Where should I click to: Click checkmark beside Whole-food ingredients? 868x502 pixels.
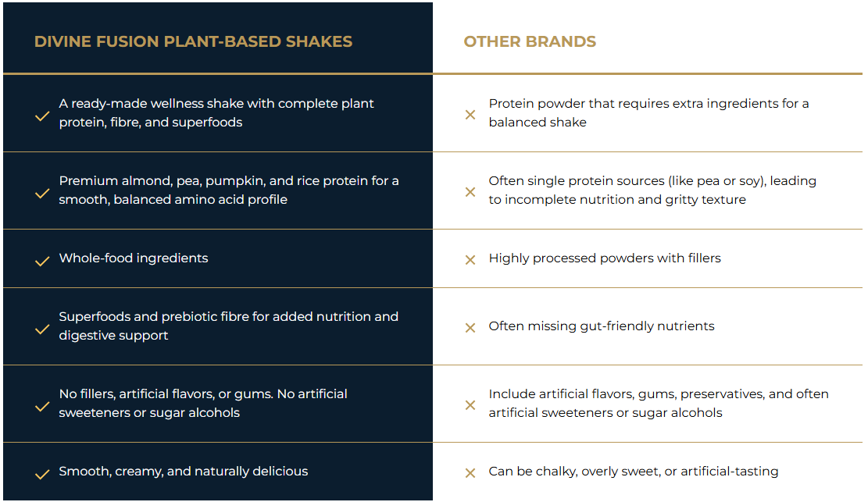42,261
